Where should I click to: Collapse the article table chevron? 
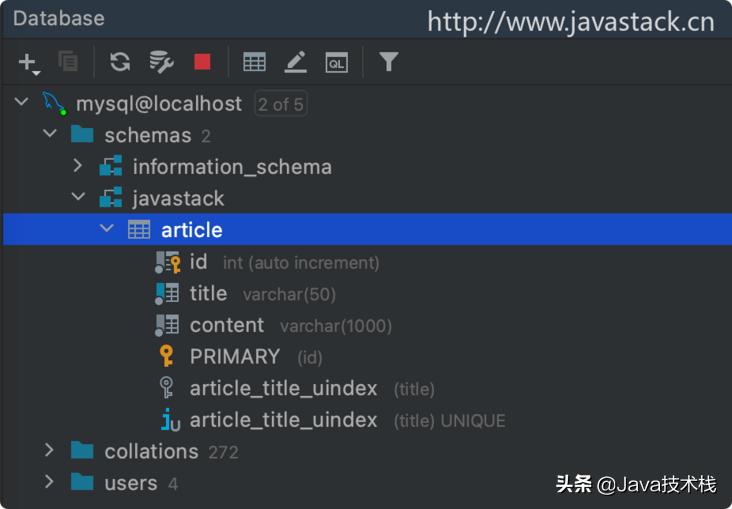click(107, 228)
